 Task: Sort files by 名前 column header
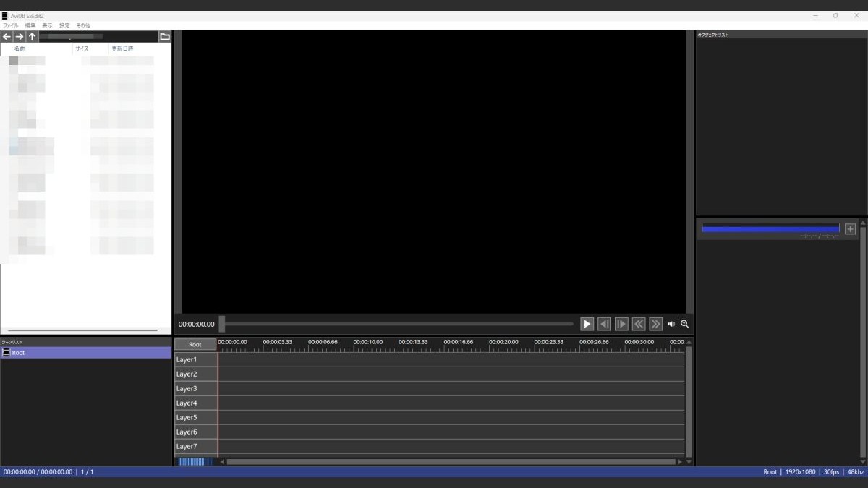tap(20, 48)
